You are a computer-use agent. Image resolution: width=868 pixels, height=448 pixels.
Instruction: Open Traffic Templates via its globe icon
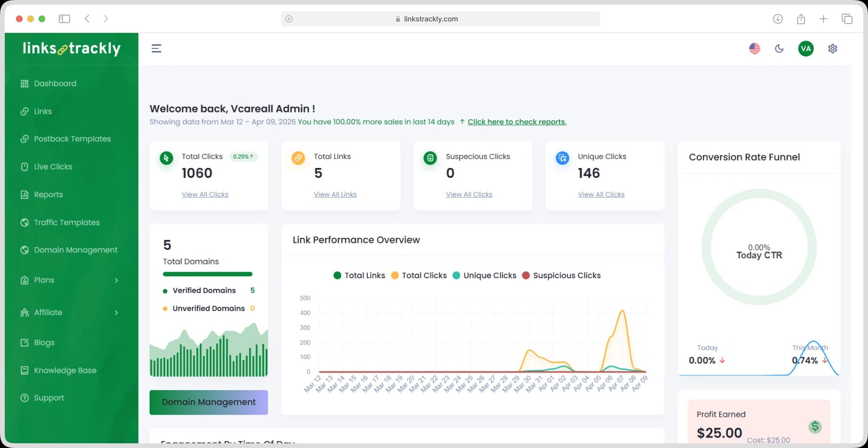24,222
